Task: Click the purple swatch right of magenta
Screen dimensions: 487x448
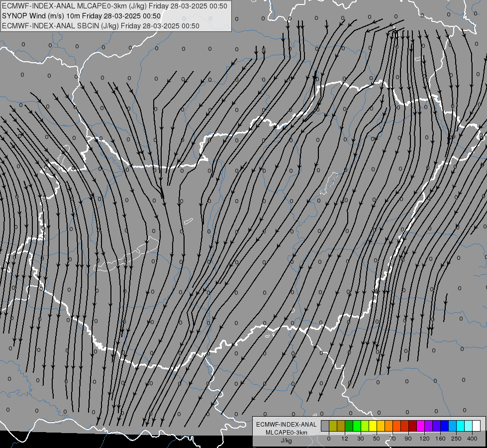Action: pyautogui.click(x=429, y=426)
